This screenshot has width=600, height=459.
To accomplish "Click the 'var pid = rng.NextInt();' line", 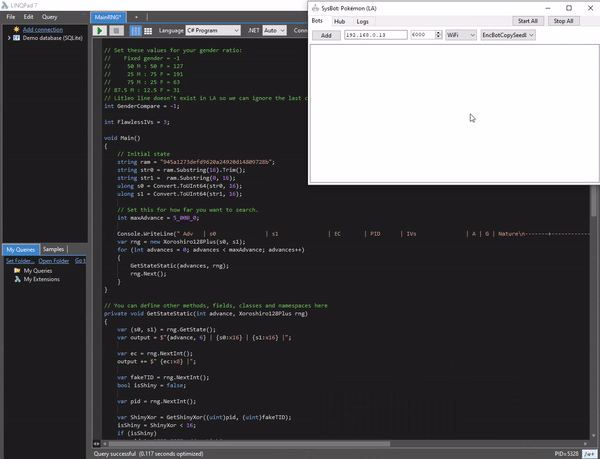I will [157, 401].
